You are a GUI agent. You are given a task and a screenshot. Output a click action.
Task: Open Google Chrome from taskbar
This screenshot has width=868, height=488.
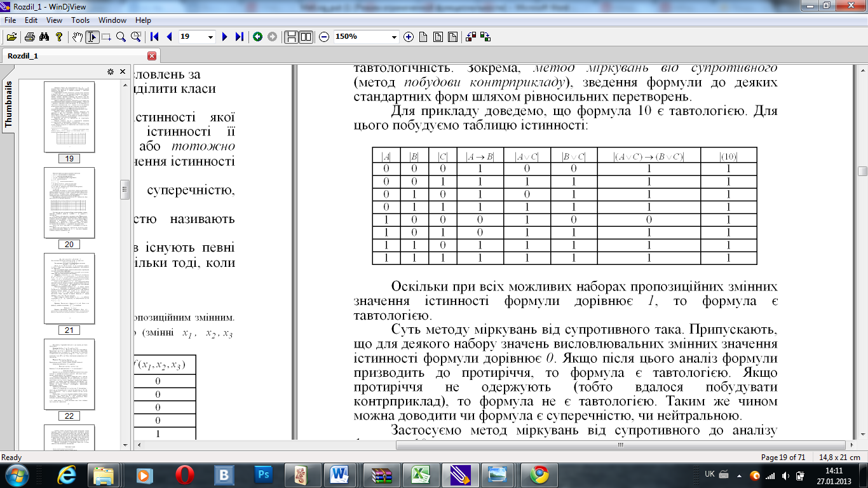pos(539,475)
